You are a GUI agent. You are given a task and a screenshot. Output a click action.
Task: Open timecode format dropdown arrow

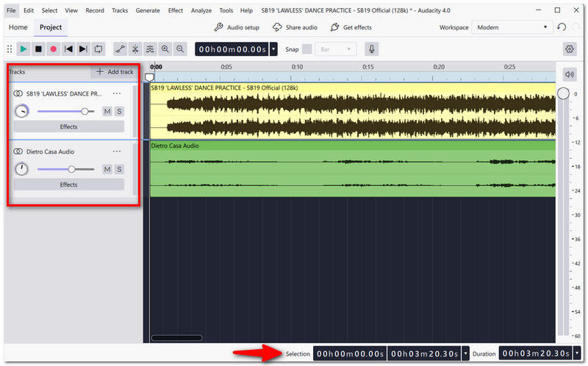(x=273, y=49)
